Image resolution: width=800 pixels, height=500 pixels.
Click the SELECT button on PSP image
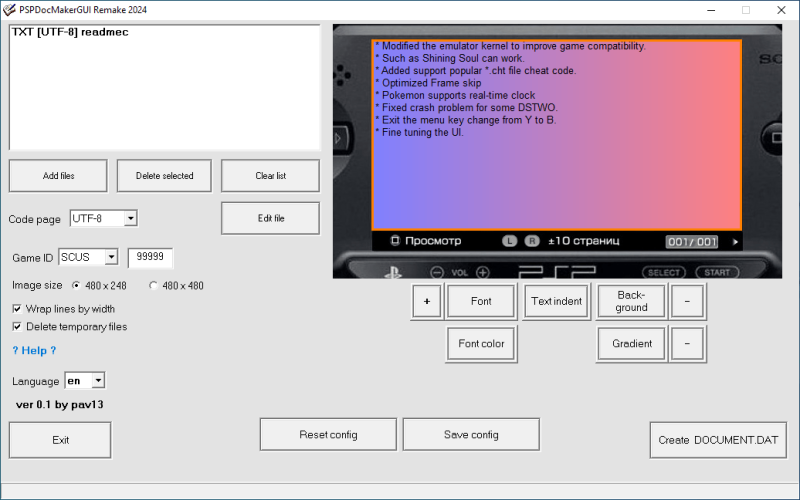pyautogui.click(x=663, y=272)
